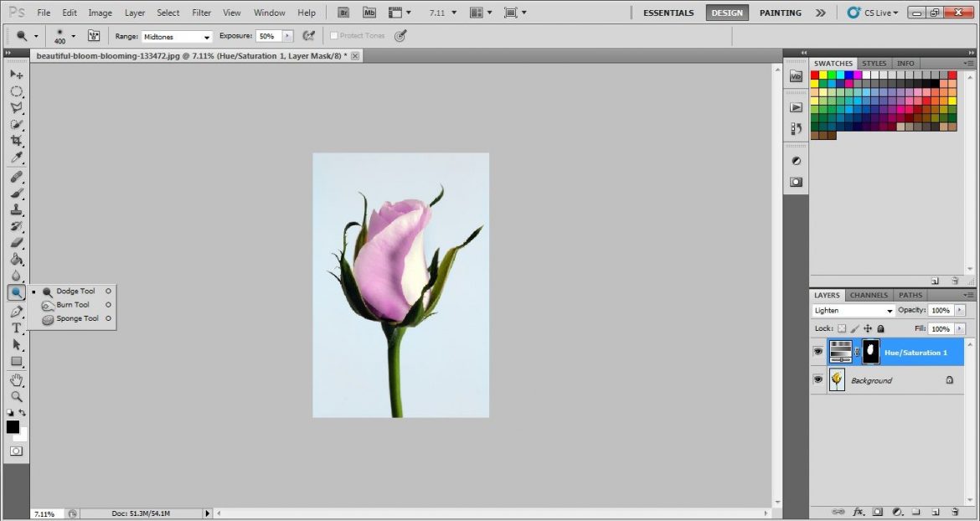Create a new layer in Layers panel
This screenshot has height=521, width=980.
coord(936,512)
